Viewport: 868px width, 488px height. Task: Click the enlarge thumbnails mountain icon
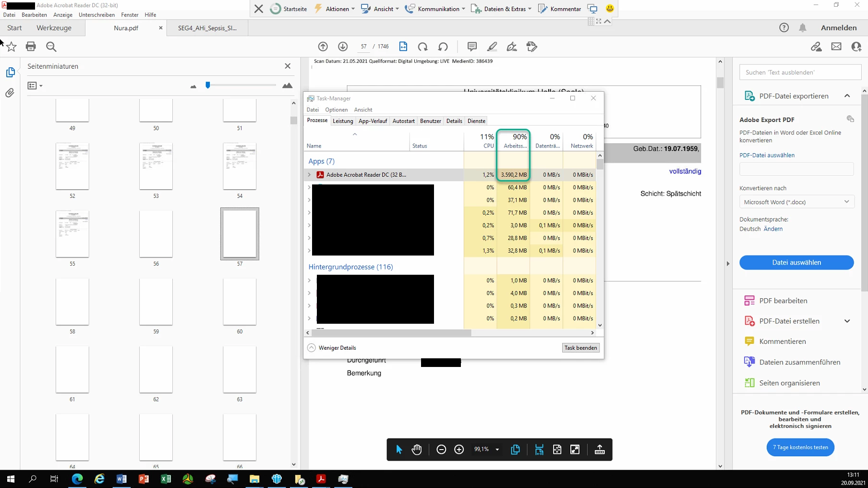287,85
